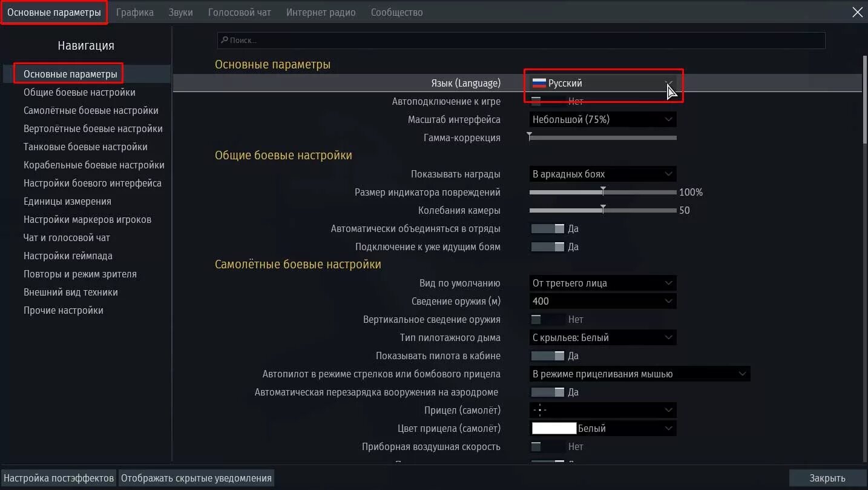Click the Настройка постэффектов button
The width and height of the screenshot is (868, 490).
tap(59, 478)
